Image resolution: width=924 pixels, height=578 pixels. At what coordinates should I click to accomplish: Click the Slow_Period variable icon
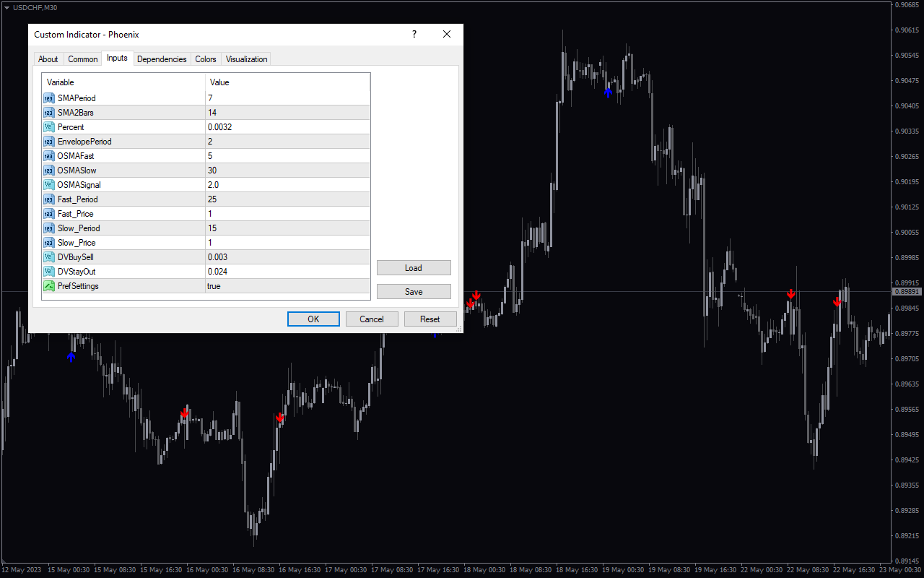(49, 228)
